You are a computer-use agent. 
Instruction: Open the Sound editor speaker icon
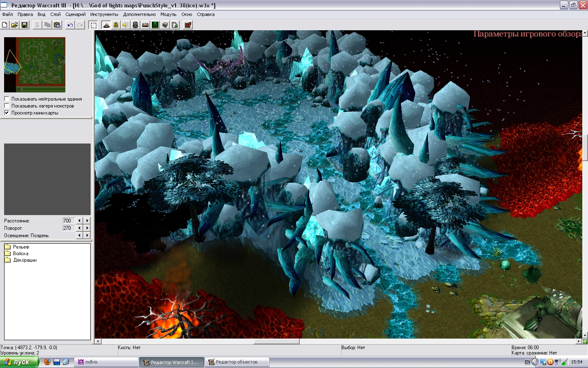(x=126, y=25)
